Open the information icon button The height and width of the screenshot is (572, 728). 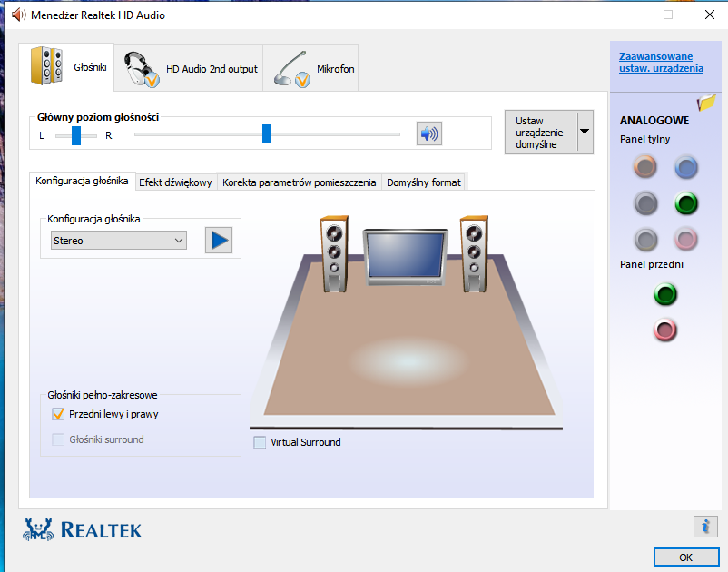coord(705,527)
